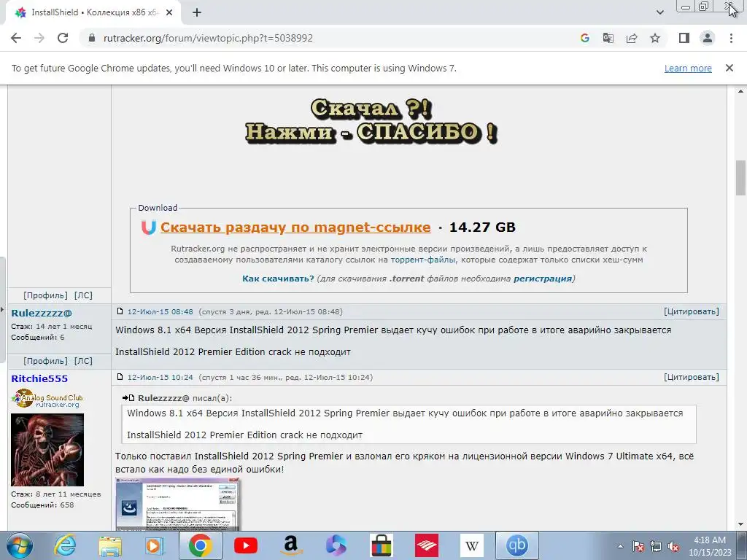Open the site lock information icon
Image resolution: width=747 pixels, height=560 pixels.
click(93, 38)
